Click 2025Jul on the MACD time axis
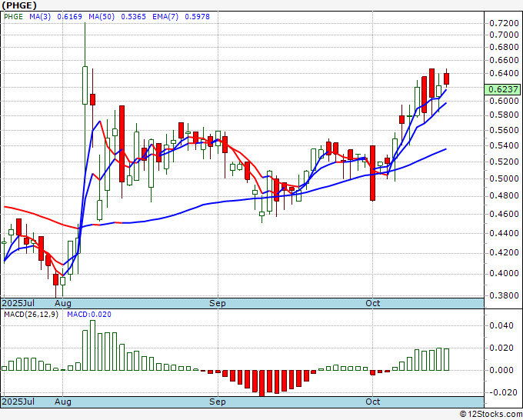This screenshot has height=420, width=523. (18, 402)
